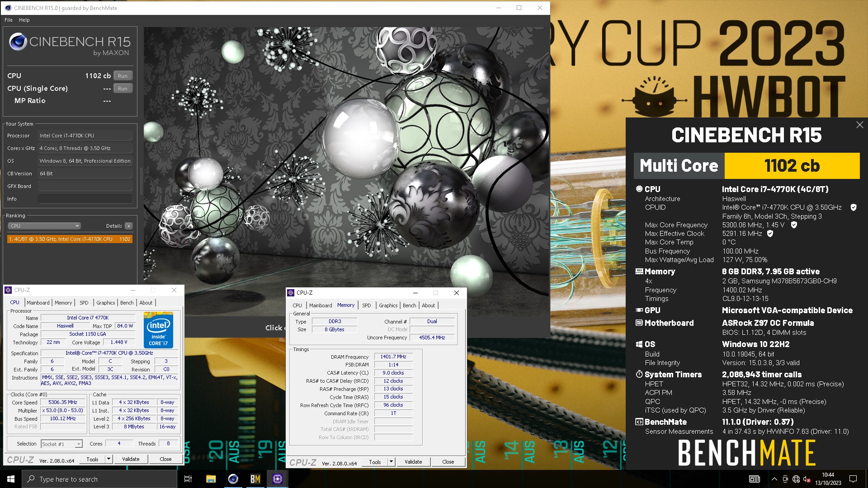Open Bench tab in right CPU-Z window

coord(410,305)
